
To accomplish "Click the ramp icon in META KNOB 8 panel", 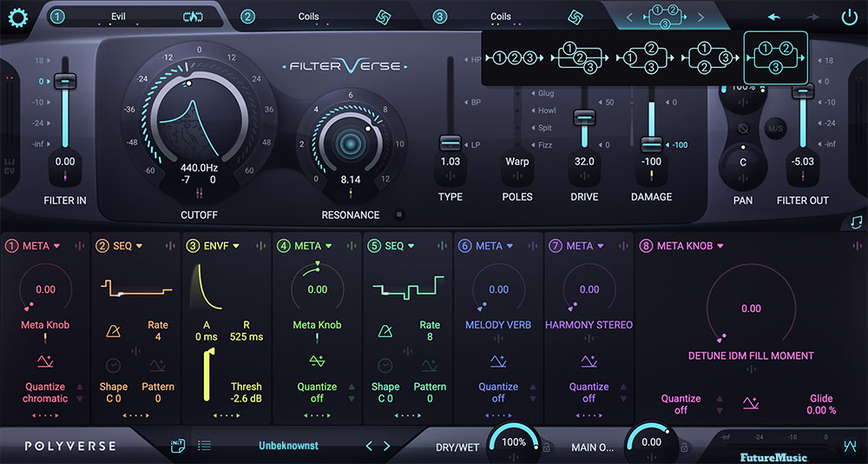I will 751,403.
